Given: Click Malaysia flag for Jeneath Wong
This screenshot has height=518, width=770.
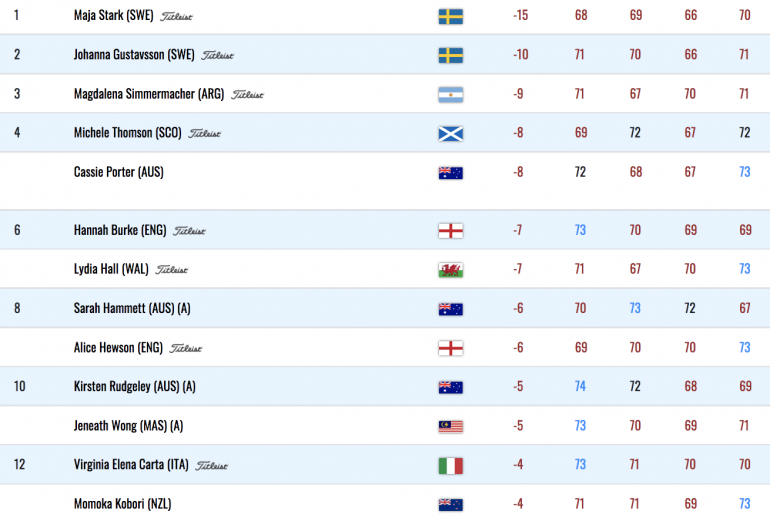Looking at the screenshot, I should 450,426.
